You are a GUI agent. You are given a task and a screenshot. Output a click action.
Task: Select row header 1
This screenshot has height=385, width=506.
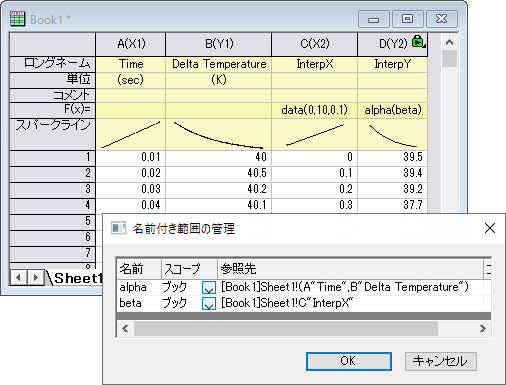(53, 158)
